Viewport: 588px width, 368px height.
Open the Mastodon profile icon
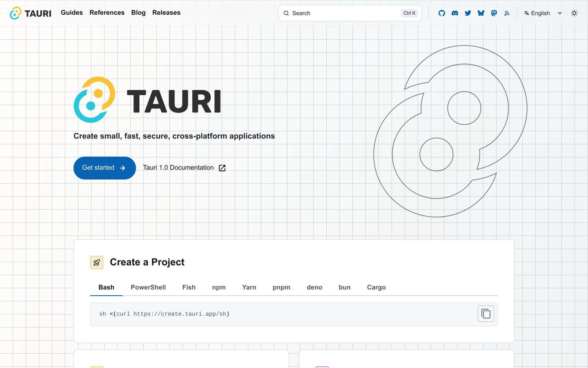pos(494,13)
